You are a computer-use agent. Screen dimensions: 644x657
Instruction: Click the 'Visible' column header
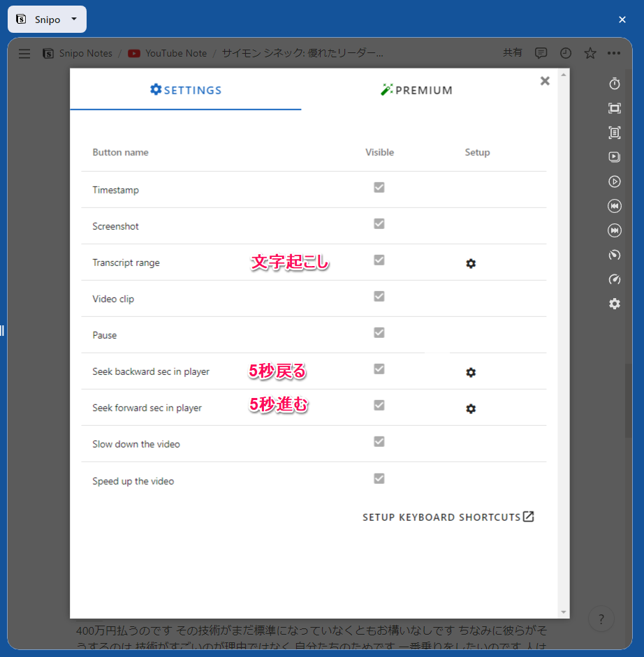[x=379, y=152]
